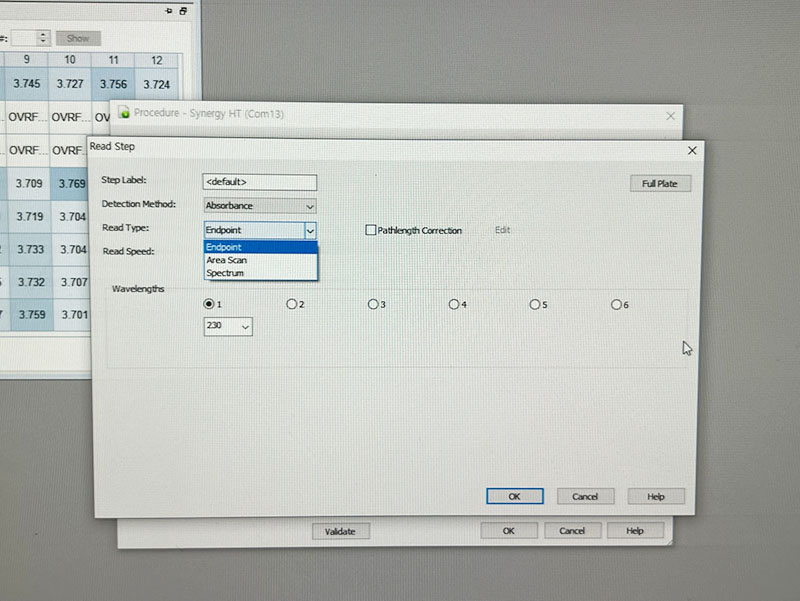Select wavelength radio button 4
The image size is (800, 601).
(453, 304)
